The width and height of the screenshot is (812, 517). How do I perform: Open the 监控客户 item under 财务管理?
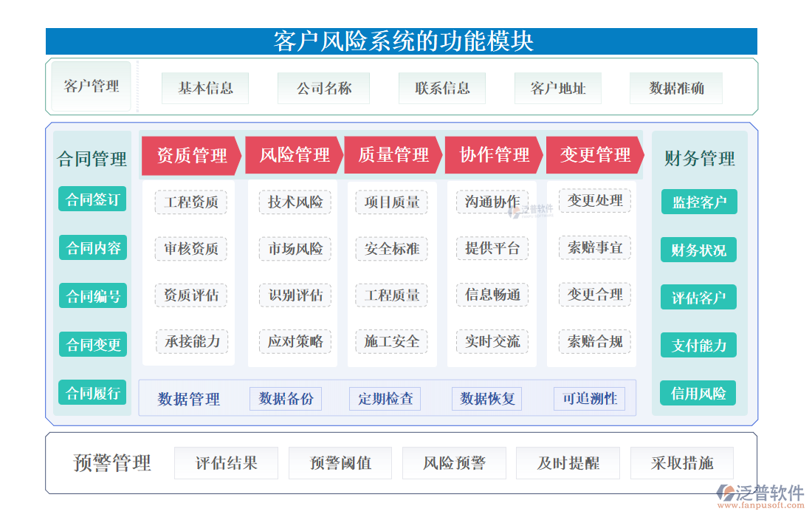(x=698, y=202)
